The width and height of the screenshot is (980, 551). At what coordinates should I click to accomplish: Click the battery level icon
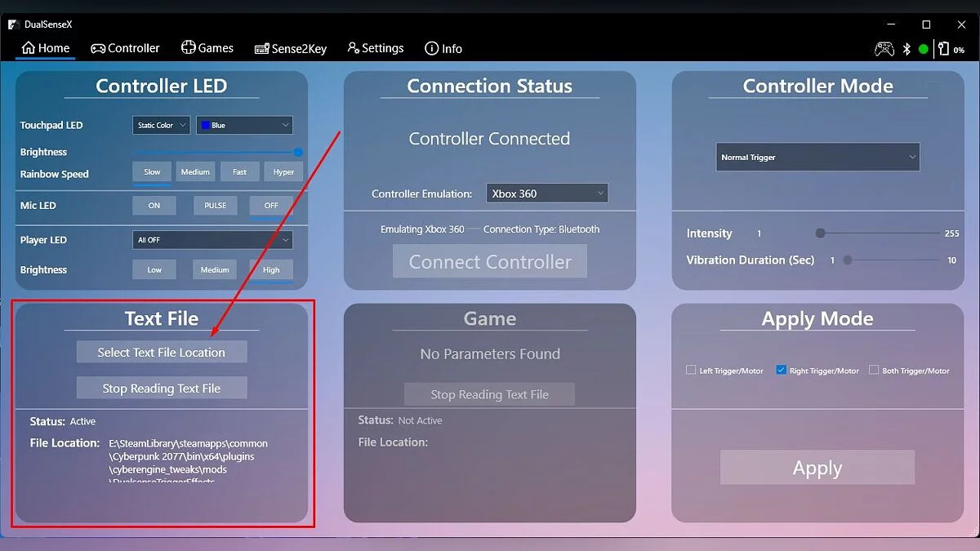pyautogui.click(x=943, y=49)
